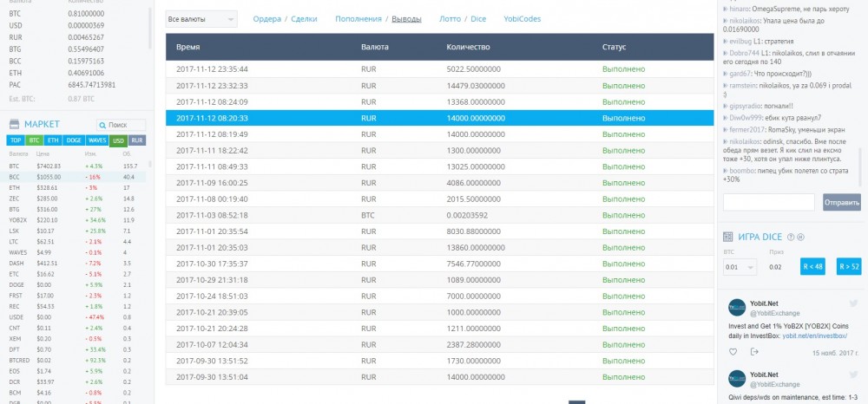Open the 'Все валюты' currency filter dropdown

coord(201,19)
